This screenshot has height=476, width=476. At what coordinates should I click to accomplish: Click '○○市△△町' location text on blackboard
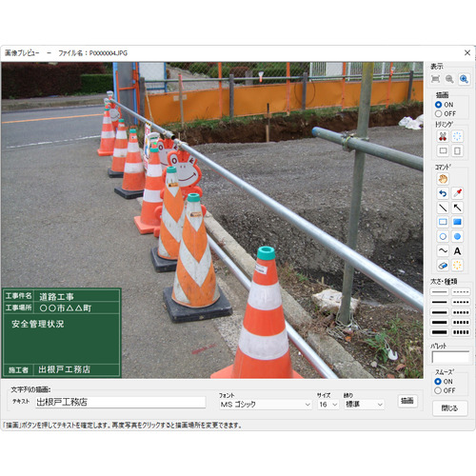[x=66, y=307]
